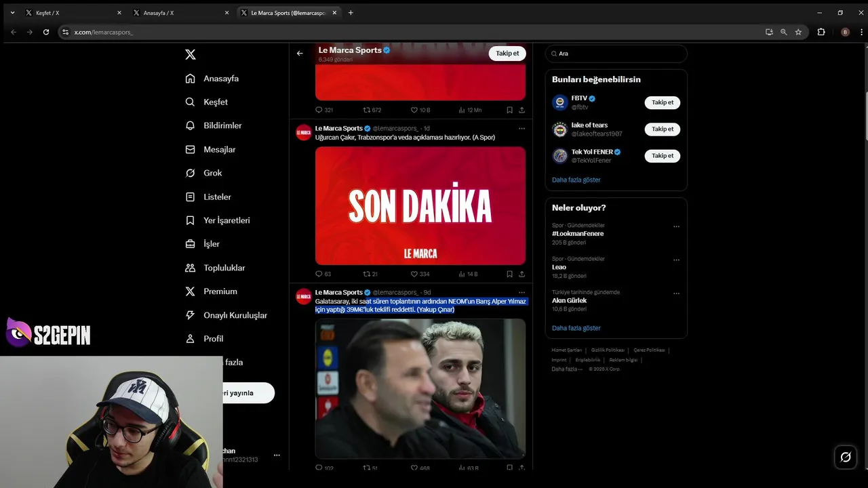This screenshot has width=868, height=488.
Task: Click Daha fazla göster under suggestions
Action: [576, 180]
